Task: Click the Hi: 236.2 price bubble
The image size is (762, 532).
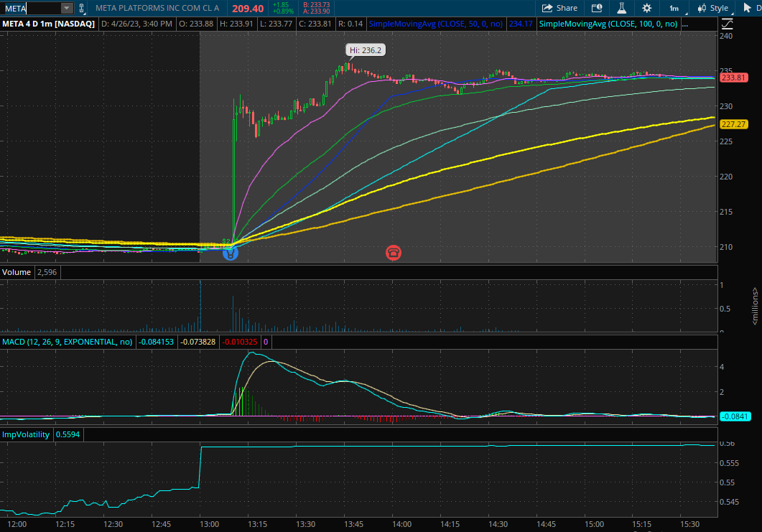Action: tap(365, 50)
